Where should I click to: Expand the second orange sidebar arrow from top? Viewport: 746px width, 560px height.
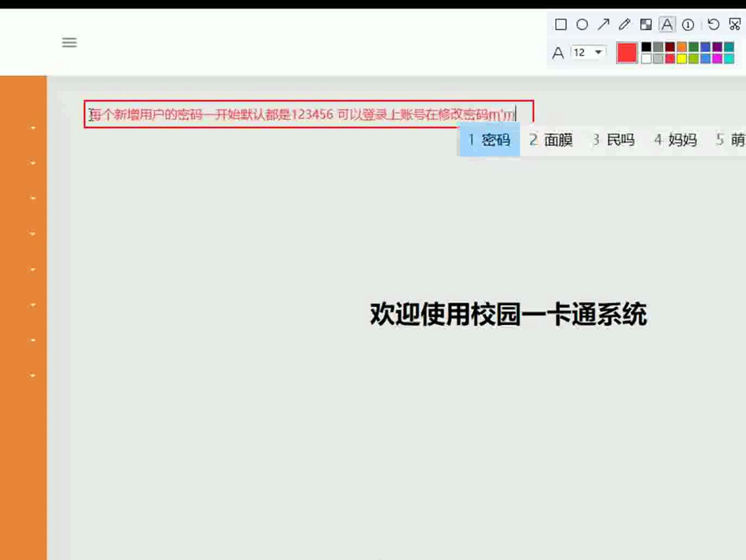[33, 163]
